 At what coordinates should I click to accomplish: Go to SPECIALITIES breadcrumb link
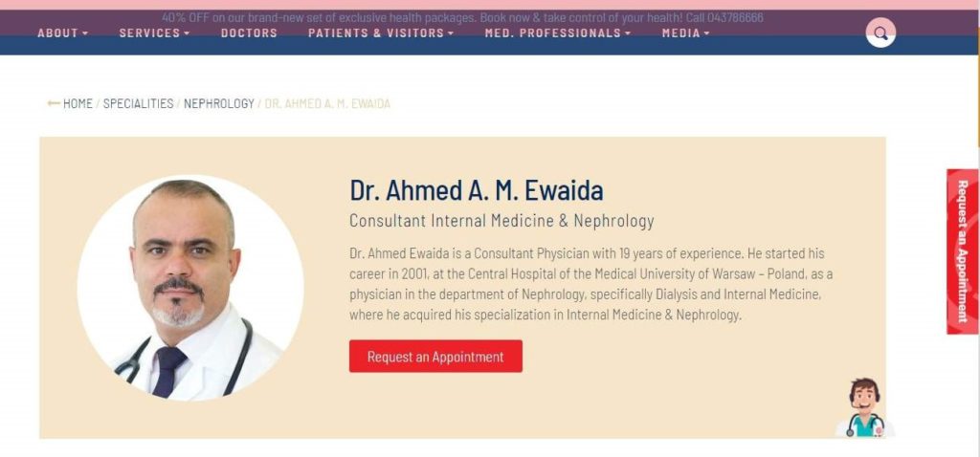click(x=138, y=103)
